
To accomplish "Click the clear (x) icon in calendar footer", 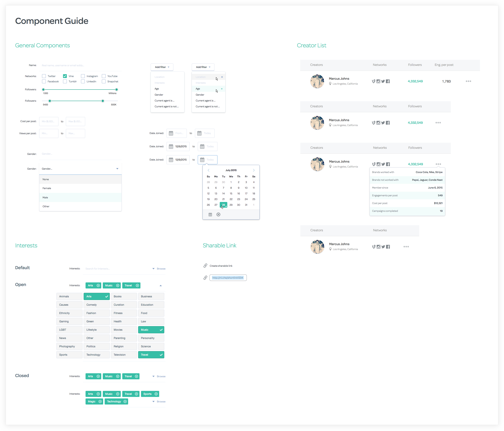I will [x=218, y=214].
